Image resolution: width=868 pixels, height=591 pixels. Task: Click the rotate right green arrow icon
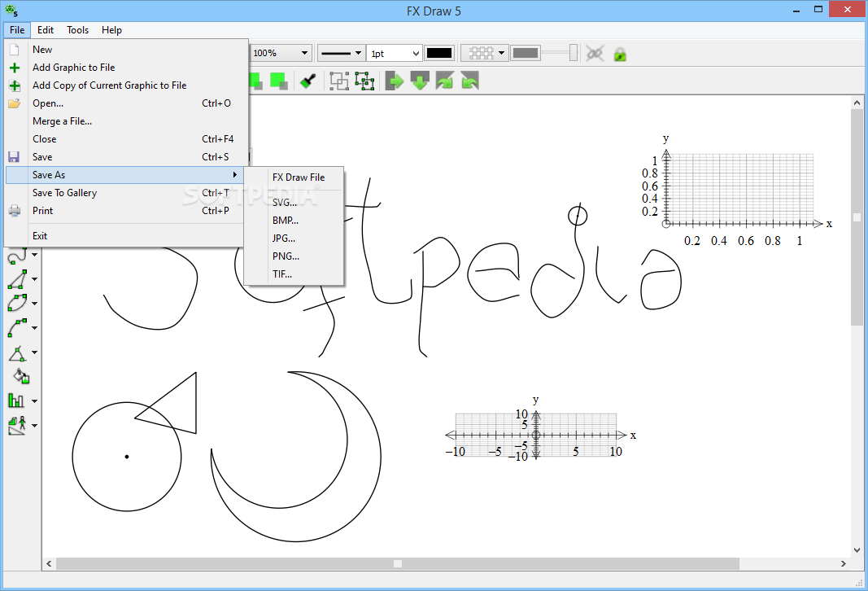pyautogui.click(x=444, y=81)
